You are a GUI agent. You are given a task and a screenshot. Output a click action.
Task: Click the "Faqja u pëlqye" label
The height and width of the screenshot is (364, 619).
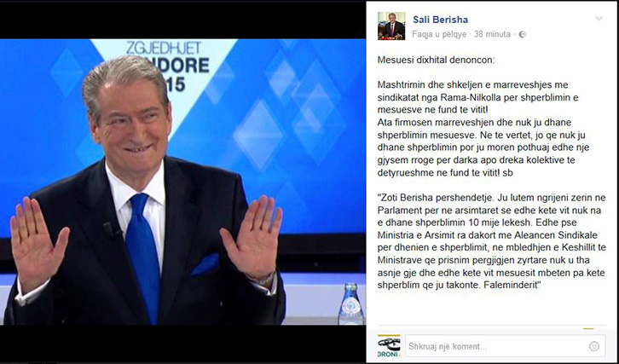point(439,35)
